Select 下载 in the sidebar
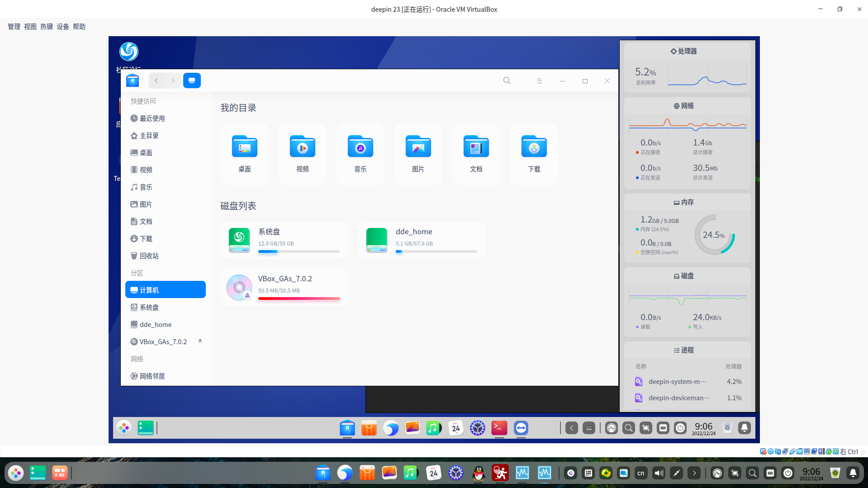This screenshot has height=488, width=868. (x=166, y=239)
